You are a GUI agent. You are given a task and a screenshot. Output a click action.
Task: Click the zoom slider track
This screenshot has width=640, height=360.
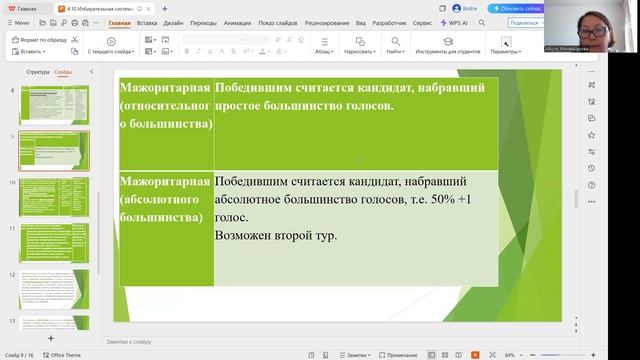pos(563,355)
